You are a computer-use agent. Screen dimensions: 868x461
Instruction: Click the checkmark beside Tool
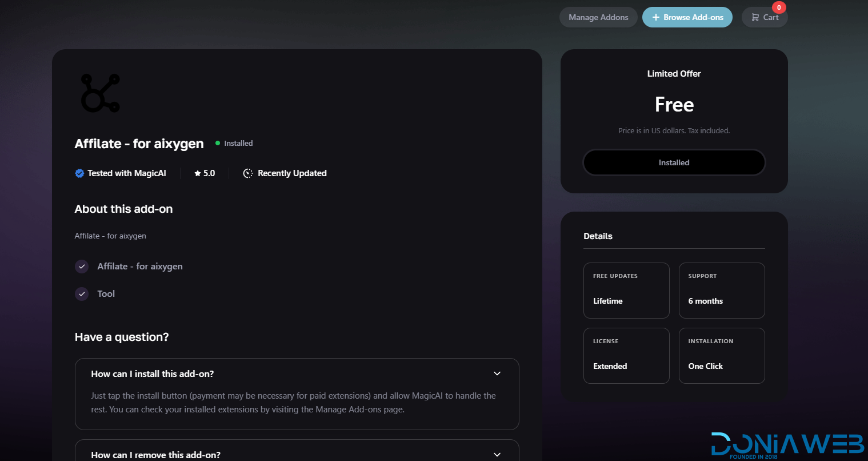point(82,294)
